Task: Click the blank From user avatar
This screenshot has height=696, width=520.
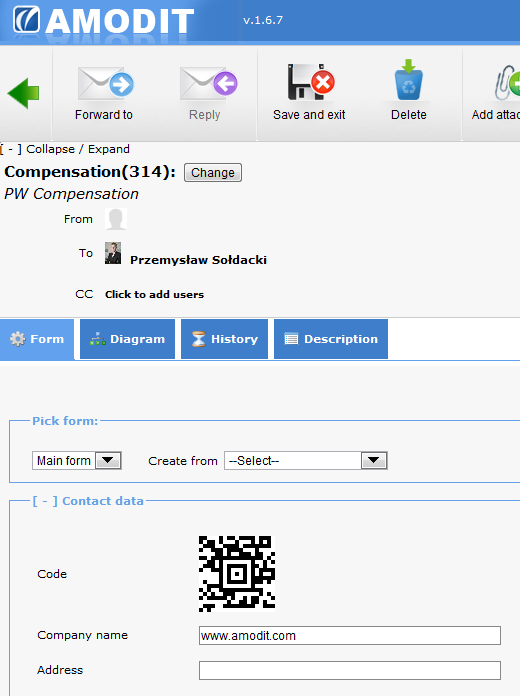Action: [x=116, y=219]
